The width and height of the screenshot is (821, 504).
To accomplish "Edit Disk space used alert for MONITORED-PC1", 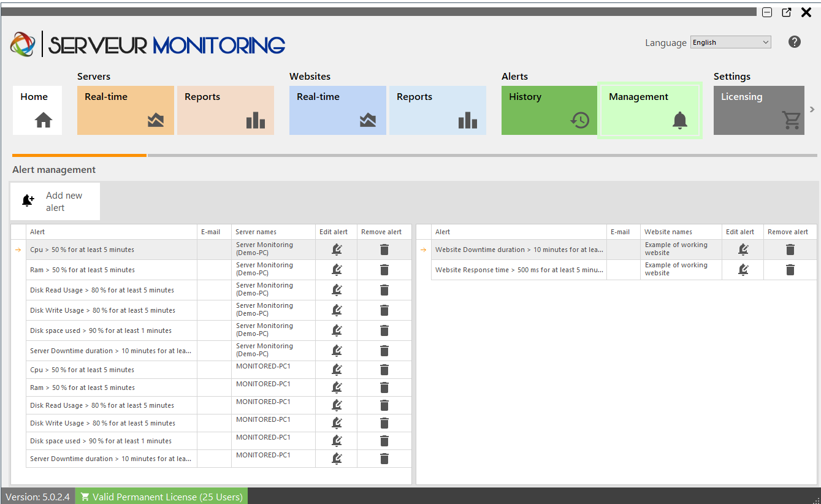I will [337, 441].
